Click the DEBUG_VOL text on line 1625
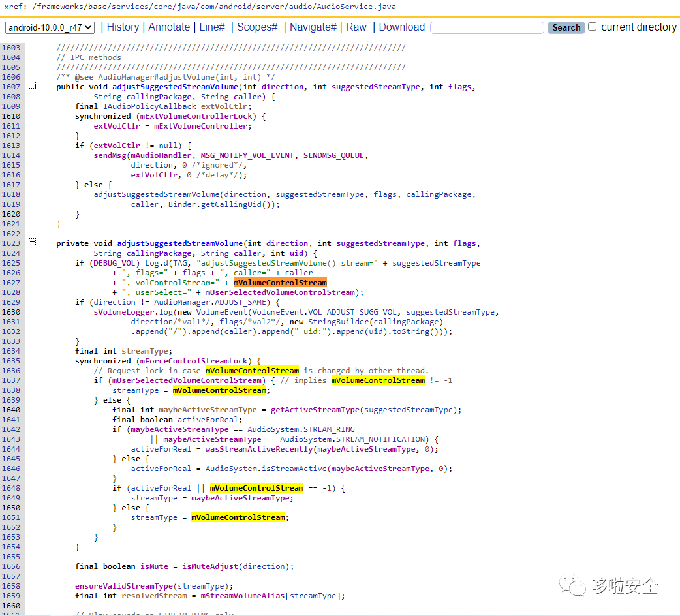 (x=114, y=263)
